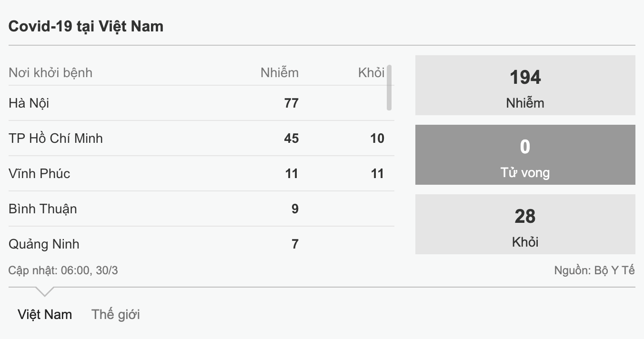The width and height of the screenshot is (644, 339).
Task: Click the 194 Nhiễm summary box
Action: pyautogui.click(x=525, y=85)
